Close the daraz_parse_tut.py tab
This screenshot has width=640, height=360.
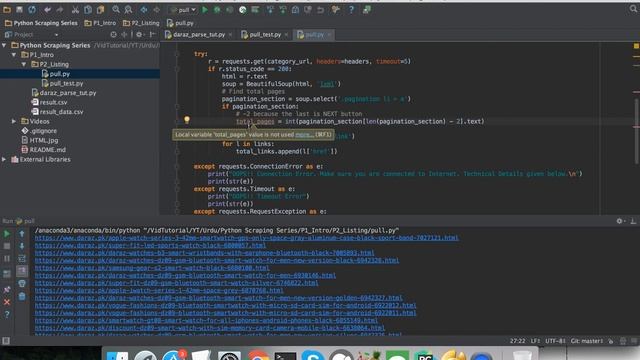pyautogui.click(x=231, y=35)
